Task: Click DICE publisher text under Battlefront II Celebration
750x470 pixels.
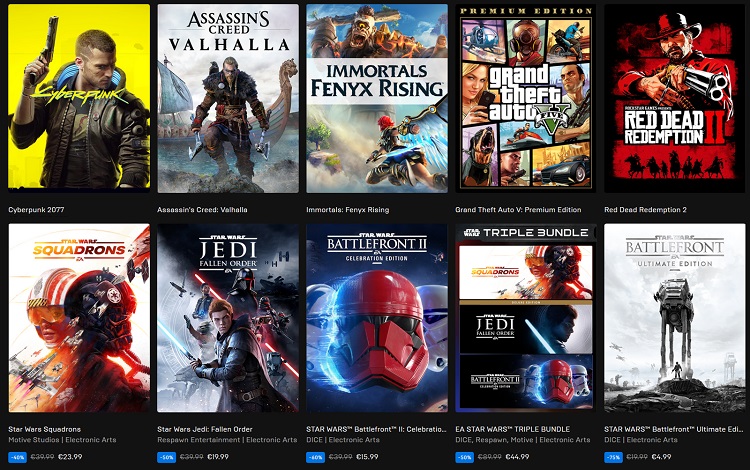Action: pyautogui.click(x=343, y=439)
